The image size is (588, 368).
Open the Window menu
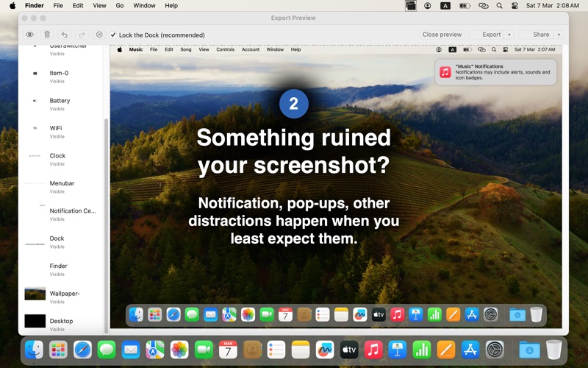click(x=144, y=6)
